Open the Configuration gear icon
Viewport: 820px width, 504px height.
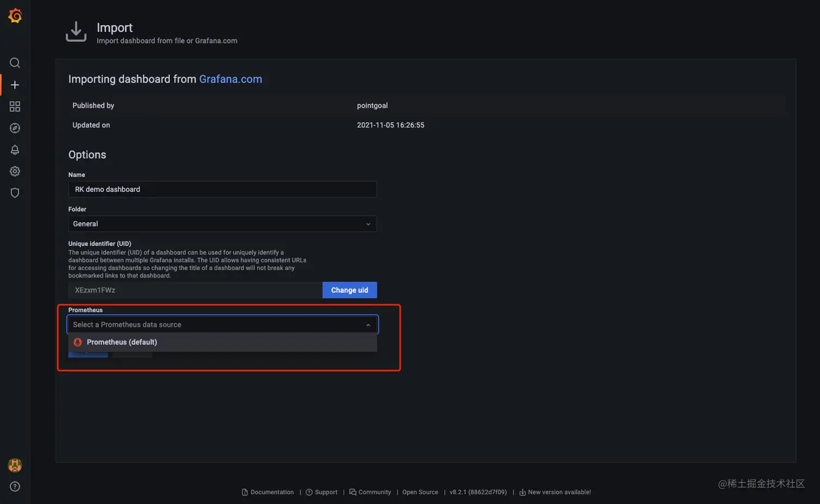point(15,171)
